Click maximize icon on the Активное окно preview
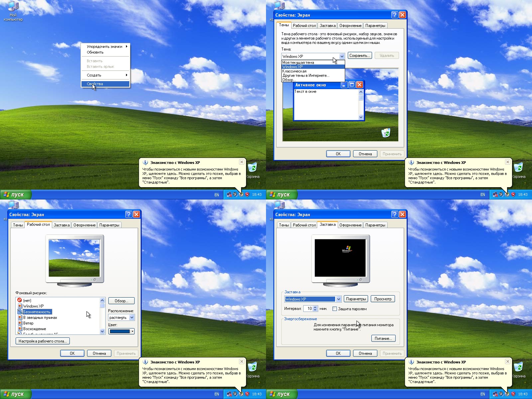 [352, 85]
